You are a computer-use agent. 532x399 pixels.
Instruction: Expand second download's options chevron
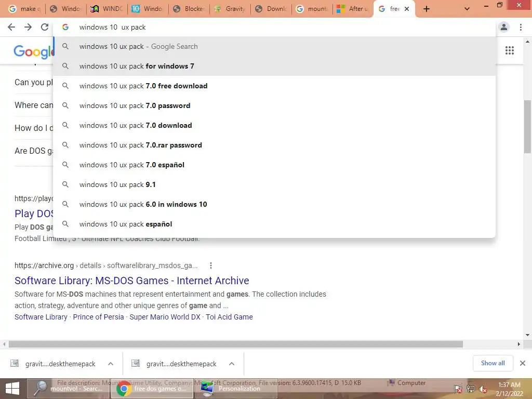(x=232, y=364)
